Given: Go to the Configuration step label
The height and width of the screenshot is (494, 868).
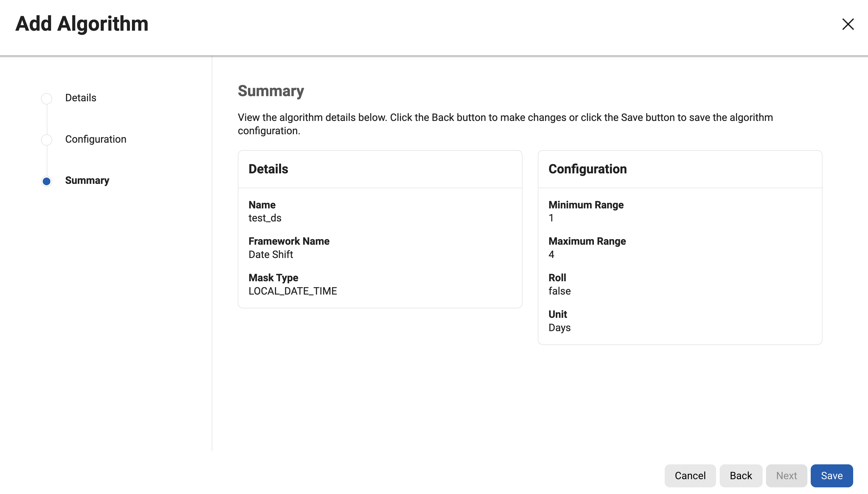Looking at the screenshot, I should (96, 139).
